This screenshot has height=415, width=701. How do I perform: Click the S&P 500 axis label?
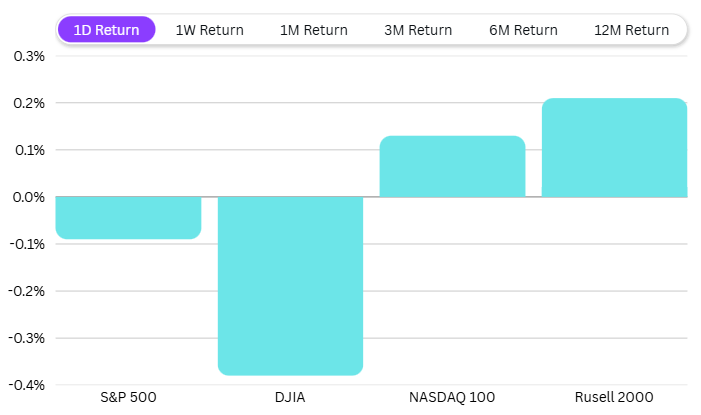click(128, 398)
